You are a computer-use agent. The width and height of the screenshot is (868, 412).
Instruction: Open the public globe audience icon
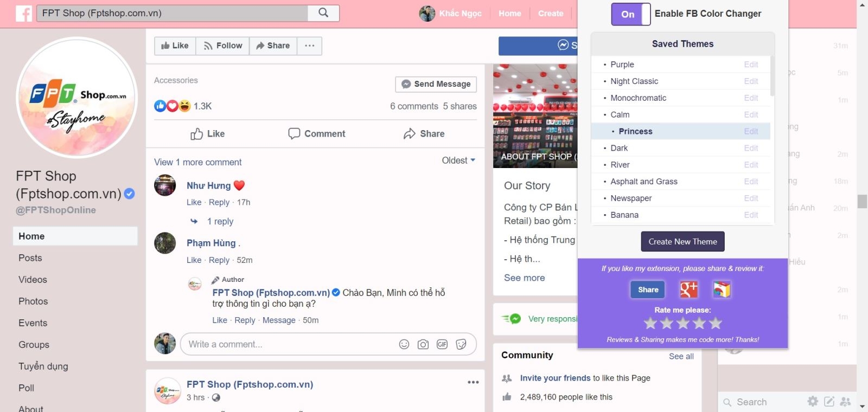pos(216,397)
